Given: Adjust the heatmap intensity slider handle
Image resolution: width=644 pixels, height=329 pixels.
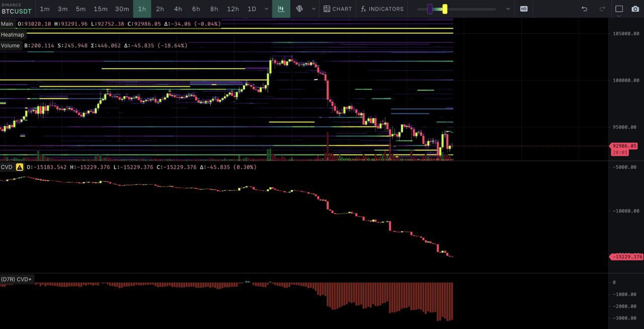Looking at the screenshot, I should (x=445, y=9).
